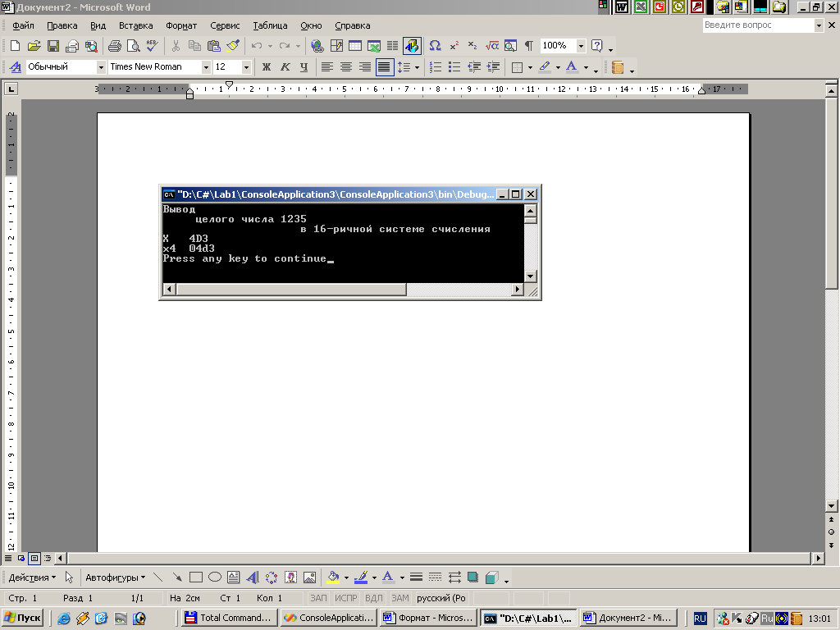Create a new blank document
Image resolution: width=840 pixels, height=630 pixels.
[15, 46]
